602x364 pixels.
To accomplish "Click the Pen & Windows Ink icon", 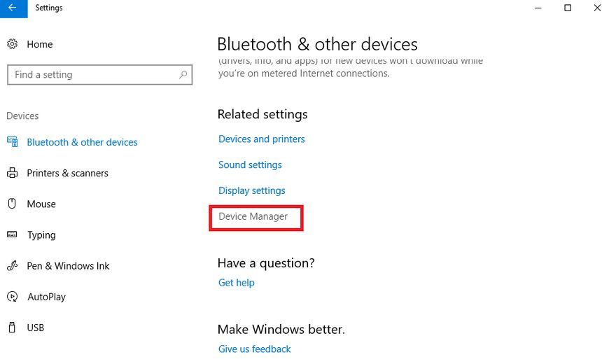I will (12, 266).
